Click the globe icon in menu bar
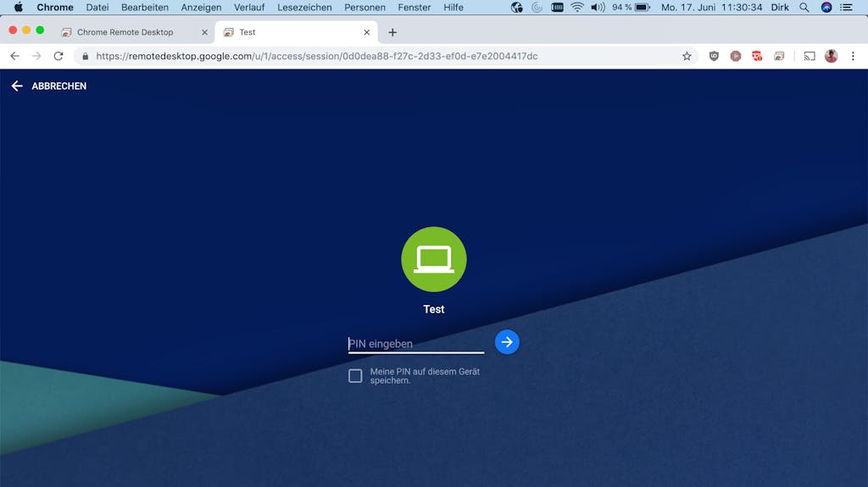The height and width of the screenshot is (487, 868). coord(516,7)
